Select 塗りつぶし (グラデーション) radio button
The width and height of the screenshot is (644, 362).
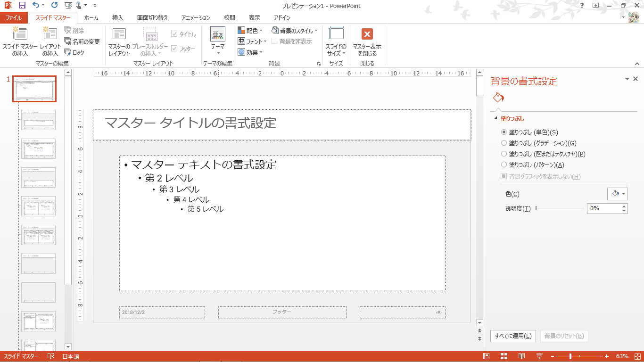click(504, 143)
